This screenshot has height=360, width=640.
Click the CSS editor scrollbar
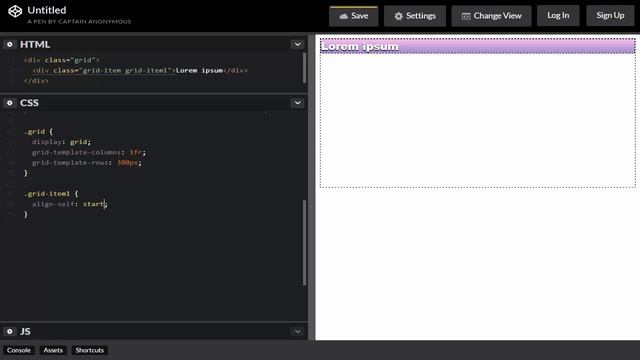(304, 242)
